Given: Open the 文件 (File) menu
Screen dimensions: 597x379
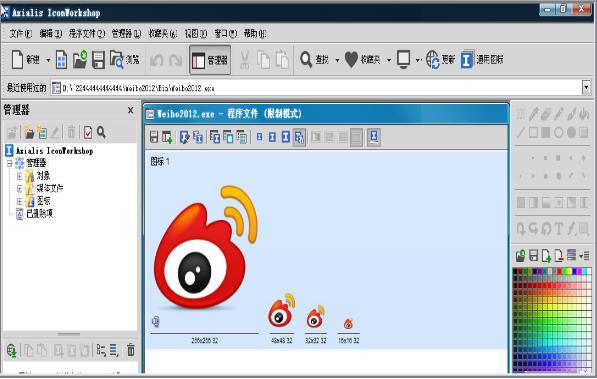Looking at the screenshot, I should point(21,34).
